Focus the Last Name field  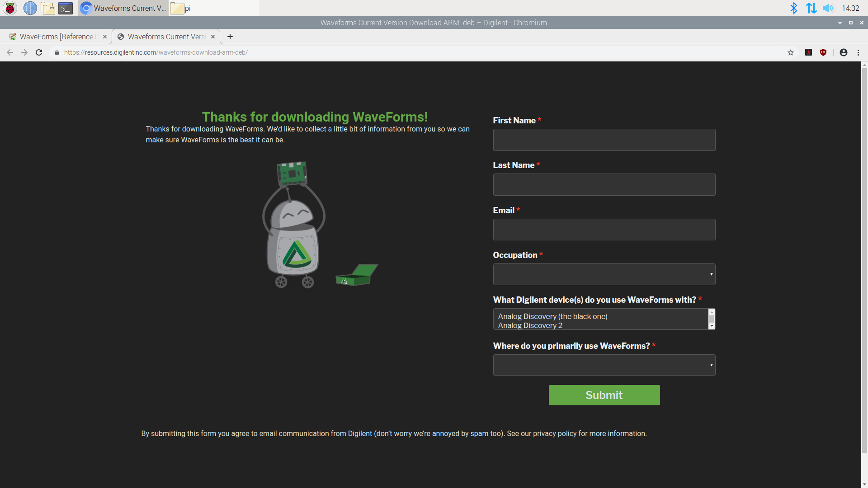coord(604,184)
